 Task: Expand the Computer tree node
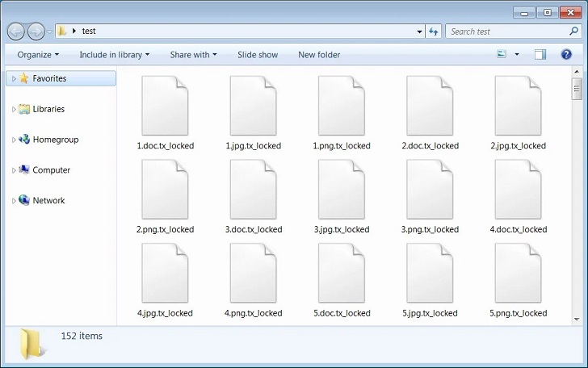[x=14, y=170]
